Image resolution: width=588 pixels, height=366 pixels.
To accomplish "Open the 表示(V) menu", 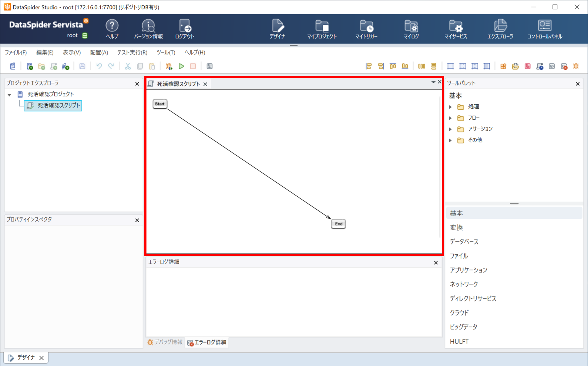I will (71, 52).
